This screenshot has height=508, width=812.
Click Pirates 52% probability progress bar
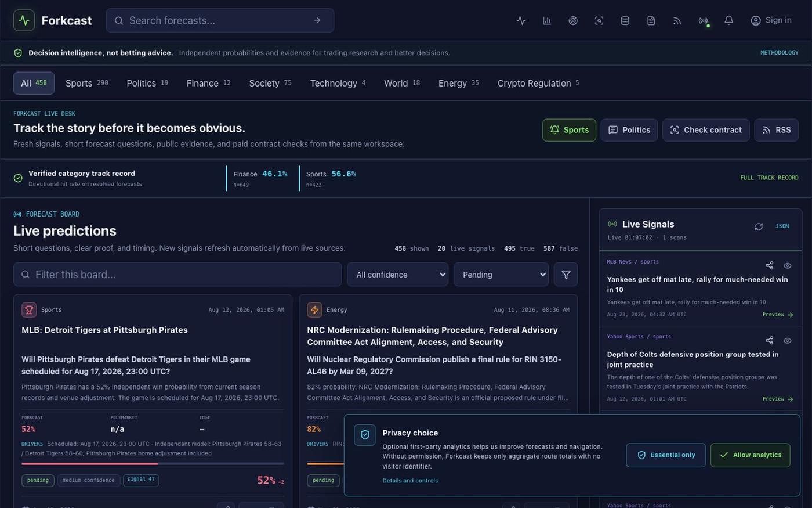(153, 464)
